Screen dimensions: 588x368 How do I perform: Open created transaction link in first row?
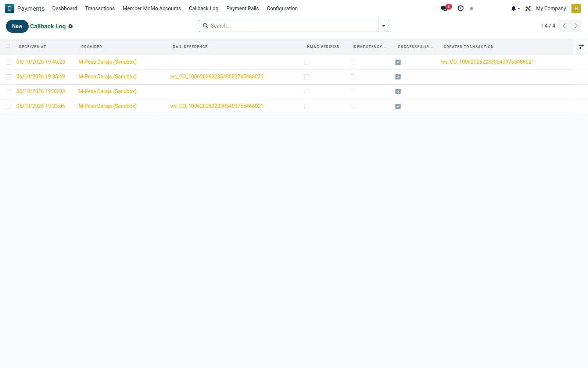[x=487, y=62]
